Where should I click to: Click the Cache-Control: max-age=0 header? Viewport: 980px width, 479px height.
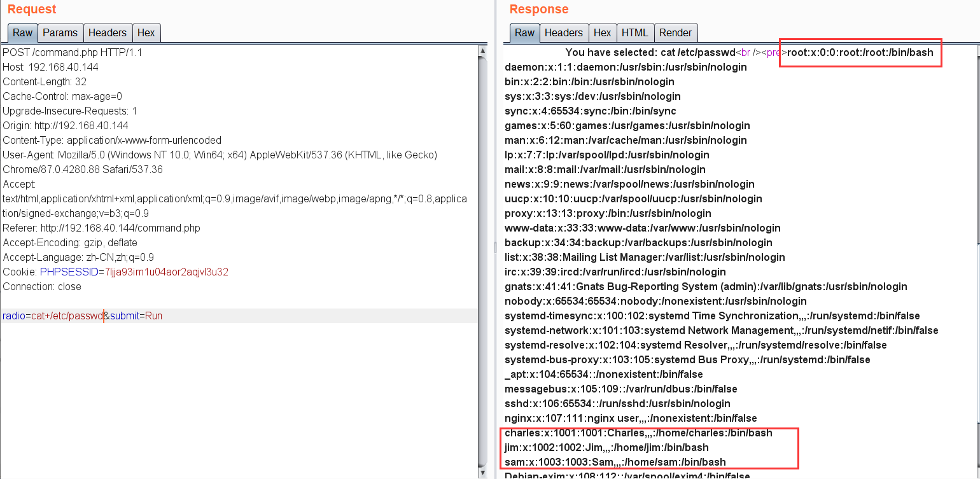click(62, 96)
